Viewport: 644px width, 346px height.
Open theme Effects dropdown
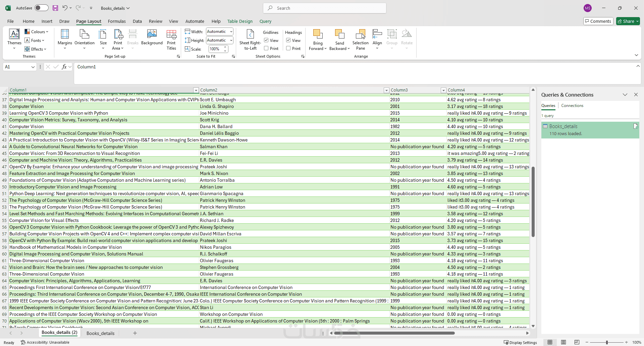pyautogui.click(x=36, y=49)
